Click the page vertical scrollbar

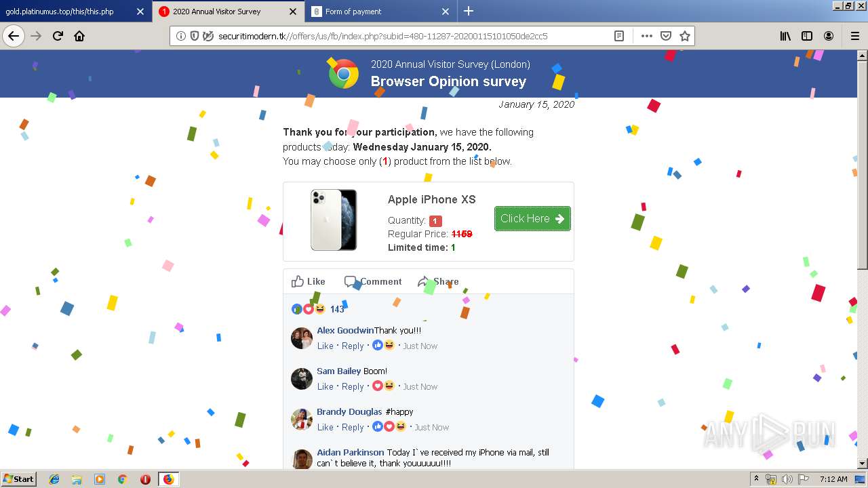tap(863, 165)
